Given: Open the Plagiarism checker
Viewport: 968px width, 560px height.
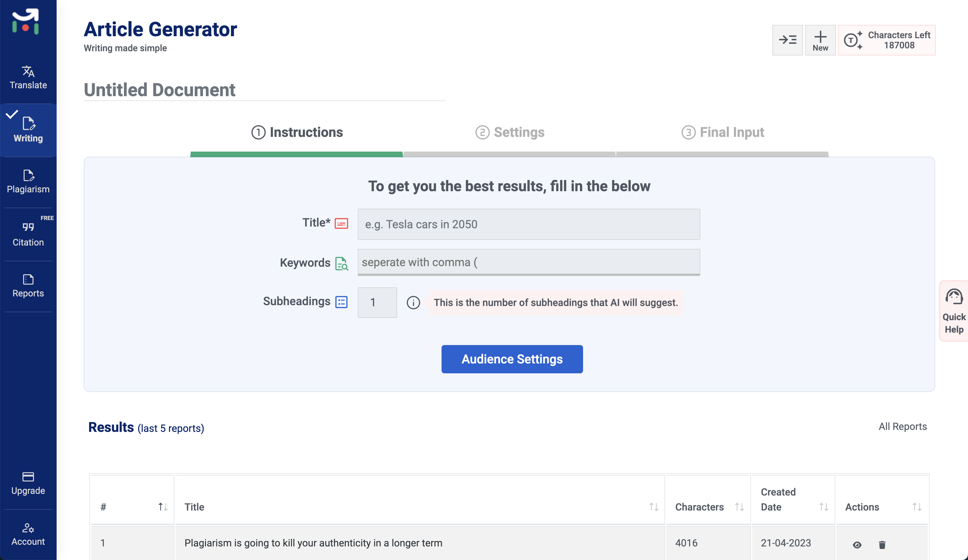Looking at the screenshot, I should point(28,181).
